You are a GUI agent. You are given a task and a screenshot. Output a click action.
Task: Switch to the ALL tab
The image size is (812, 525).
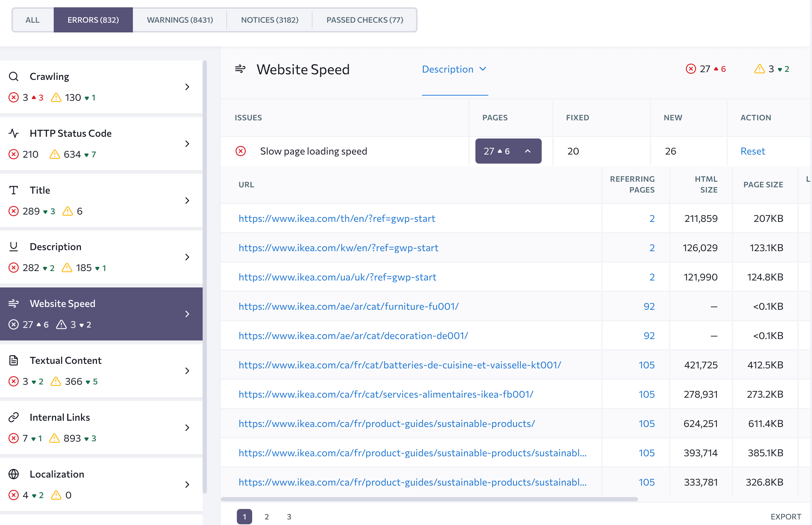point(32,20)
